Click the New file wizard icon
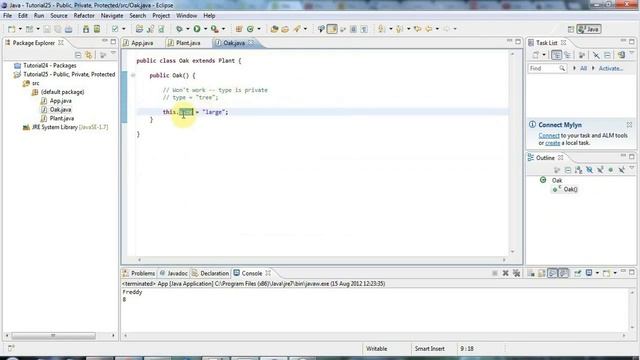The image size is (640, 360). [x=11, y=29]
